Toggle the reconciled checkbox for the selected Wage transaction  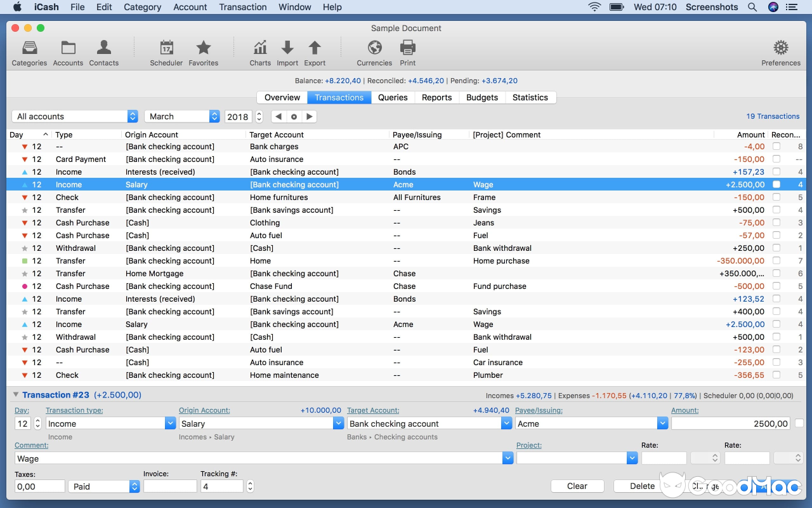(777, 185)
